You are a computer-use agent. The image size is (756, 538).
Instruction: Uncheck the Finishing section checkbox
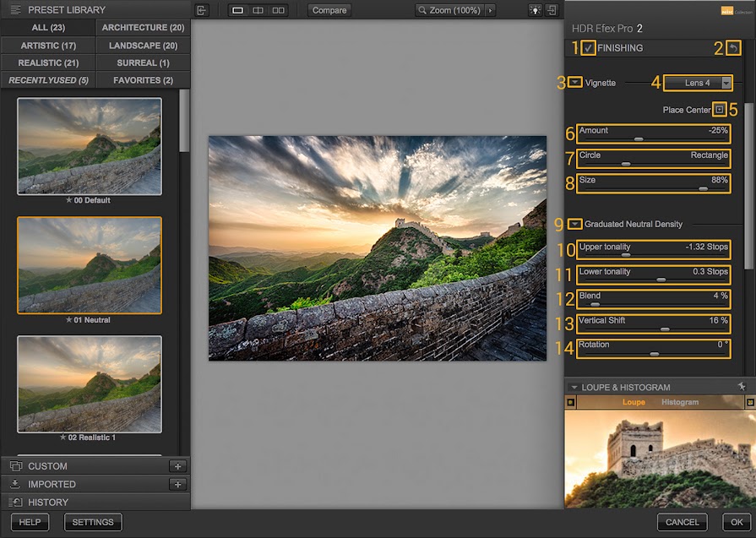coord(589,48)
